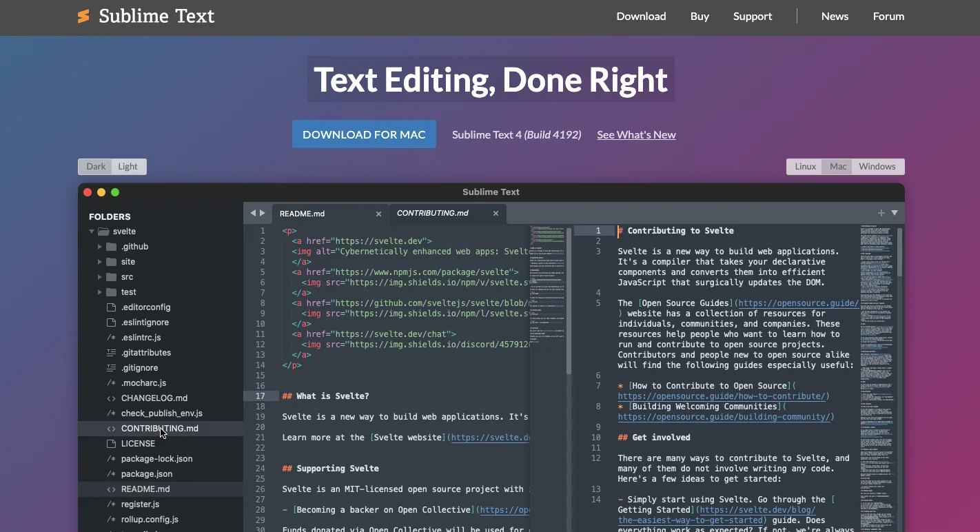Expand the src folder
980x532 pixels.
click(x=100, y=276)
